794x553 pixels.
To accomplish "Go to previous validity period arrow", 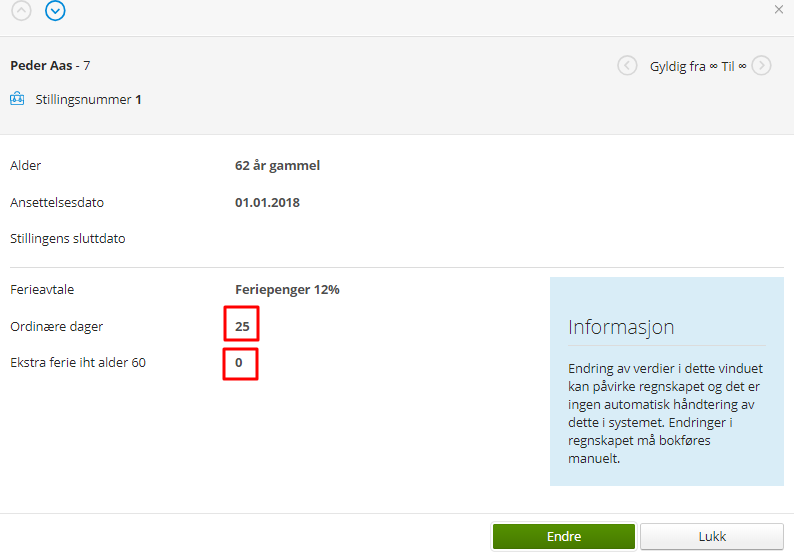I will click(x=627, y=66).
